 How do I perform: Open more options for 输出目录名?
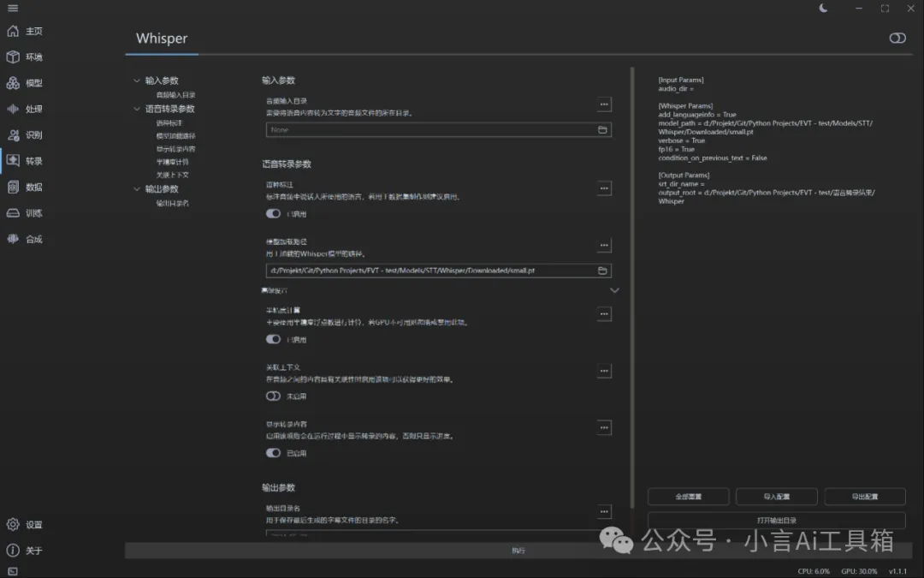604,512
